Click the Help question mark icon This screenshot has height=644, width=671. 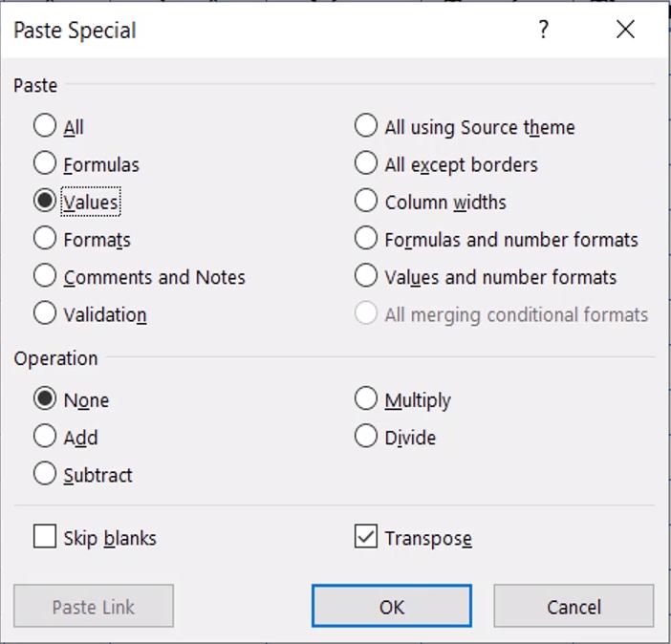point(543,31)
